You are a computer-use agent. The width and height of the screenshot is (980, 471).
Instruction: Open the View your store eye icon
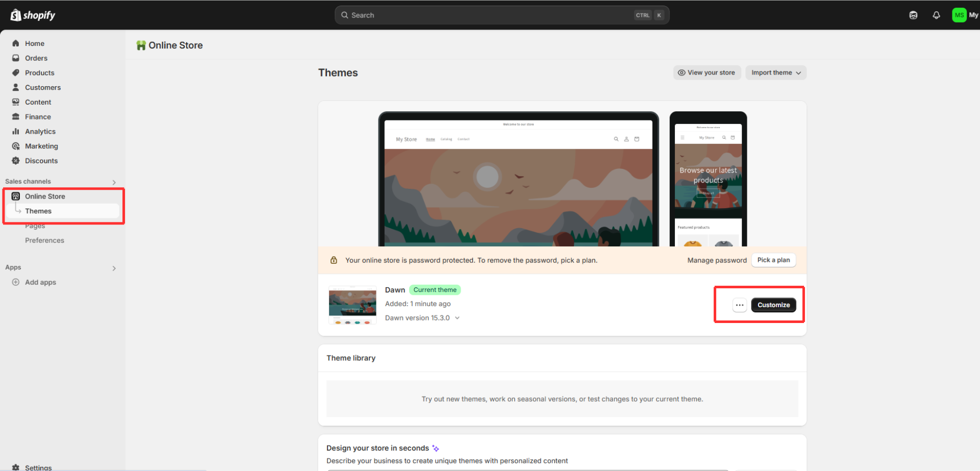click(x=682, y=72)
